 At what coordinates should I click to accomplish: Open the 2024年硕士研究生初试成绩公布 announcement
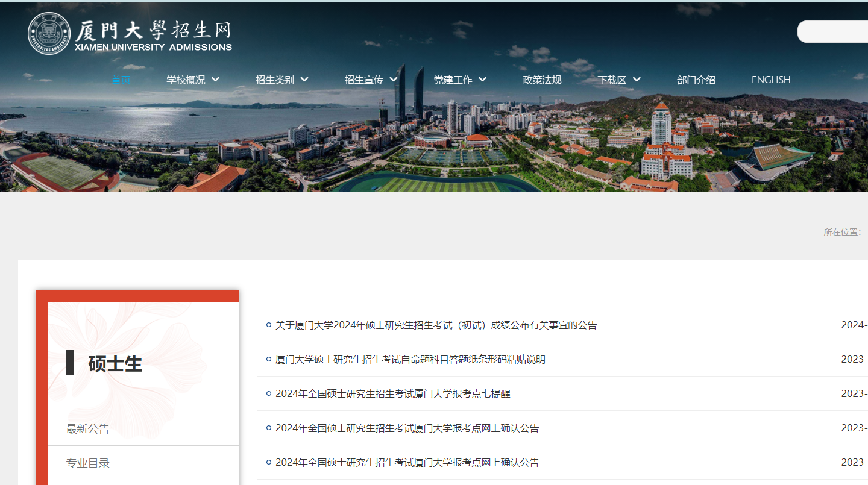(435, 325)
